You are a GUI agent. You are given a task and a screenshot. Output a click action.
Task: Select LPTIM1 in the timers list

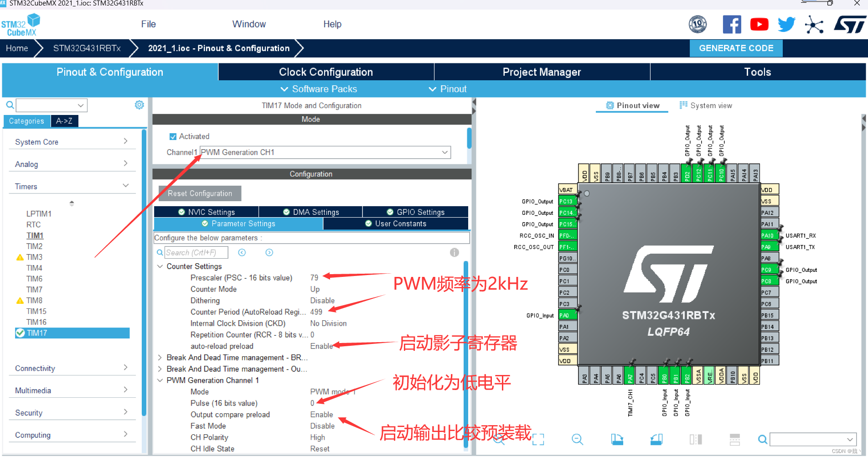click(x=39, y=214)
